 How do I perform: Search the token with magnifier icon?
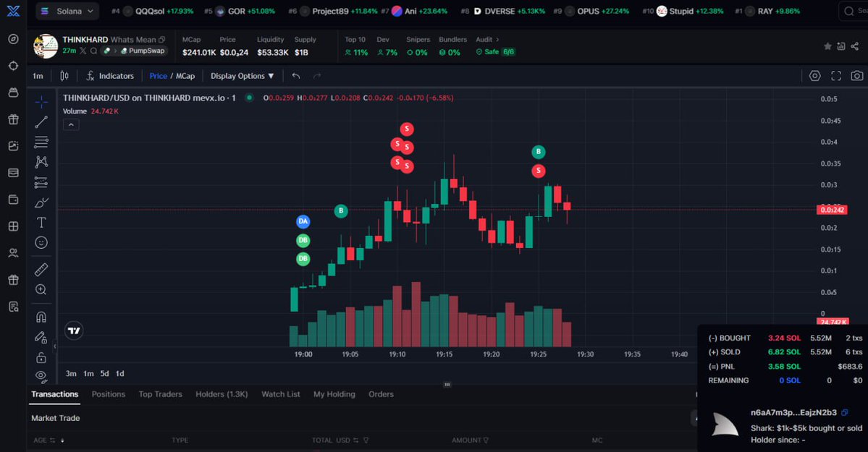click(x=93, y=51)
